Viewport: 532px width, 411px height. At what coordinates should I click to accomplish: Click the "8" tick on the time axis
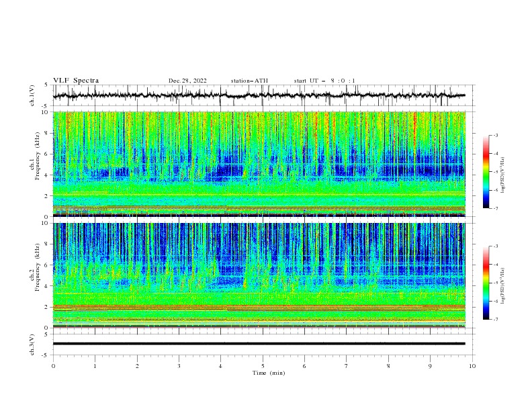click(388, 366)
